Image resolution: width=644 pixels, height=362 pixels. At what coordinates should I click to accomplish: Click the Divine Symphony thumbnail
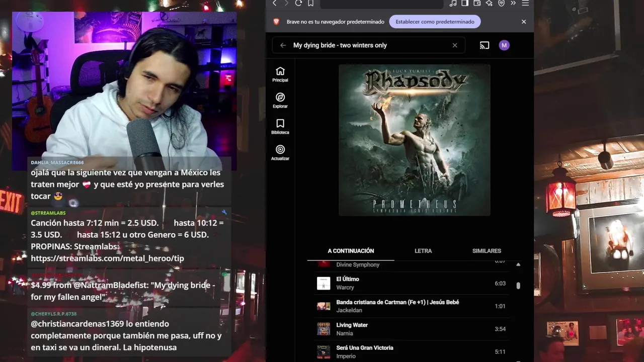[x=324, y=264]
